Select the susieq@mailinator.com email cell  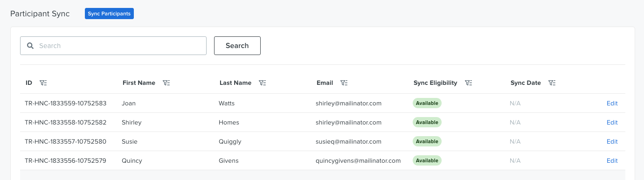tap(348, 141)
